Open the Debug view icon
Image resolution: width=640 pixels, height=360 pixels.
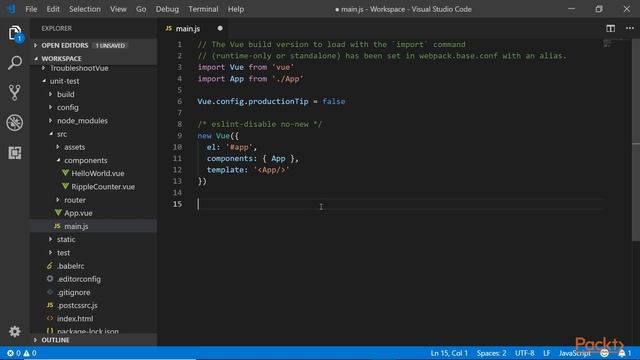15,122
